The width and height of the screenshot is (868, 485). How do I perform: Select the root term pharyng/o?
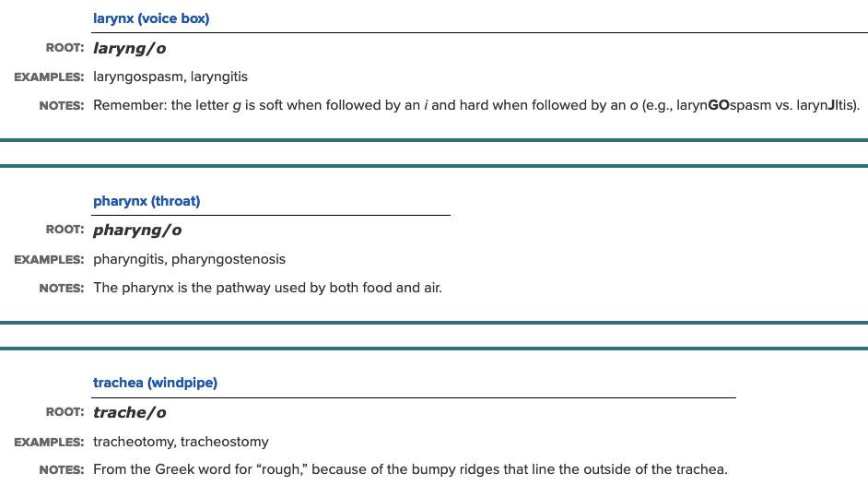(137, 231)
